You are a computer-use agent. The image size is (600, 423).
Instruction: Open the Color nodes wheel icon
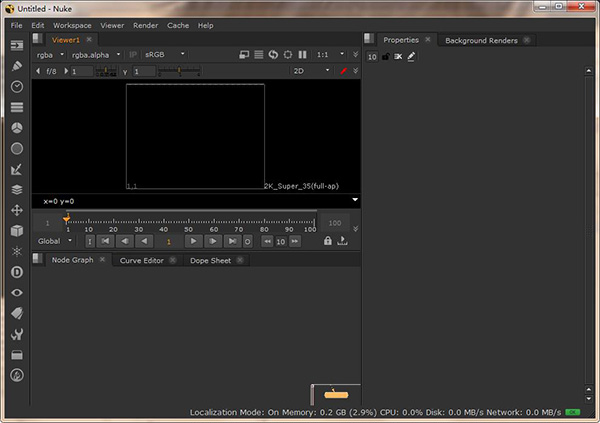(x=17, y=128)
